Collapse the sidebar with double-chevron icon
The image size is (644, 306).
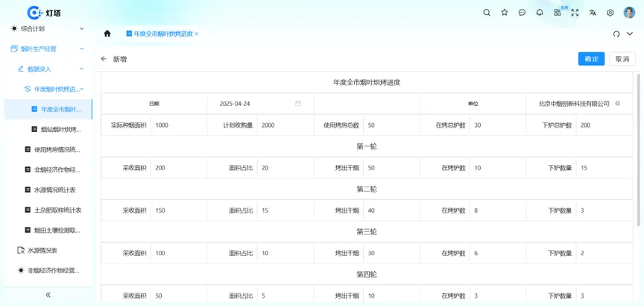pos(48,295)
